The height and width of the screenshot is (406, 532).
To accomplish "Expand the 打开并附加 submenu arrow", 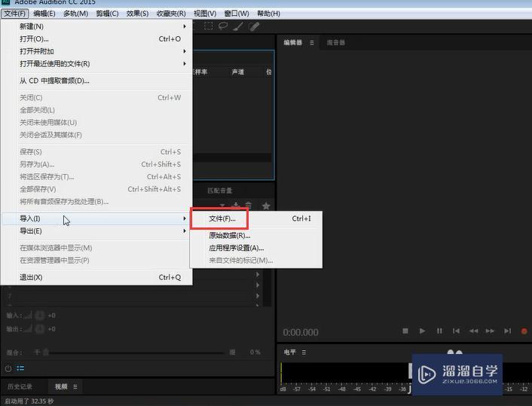I will 185,51.
